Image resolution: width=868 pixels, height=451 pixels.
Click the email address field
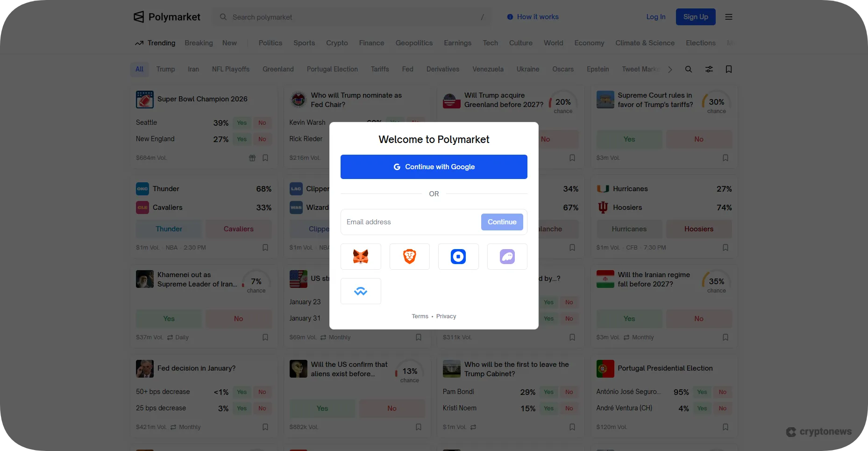pos(406,222)
